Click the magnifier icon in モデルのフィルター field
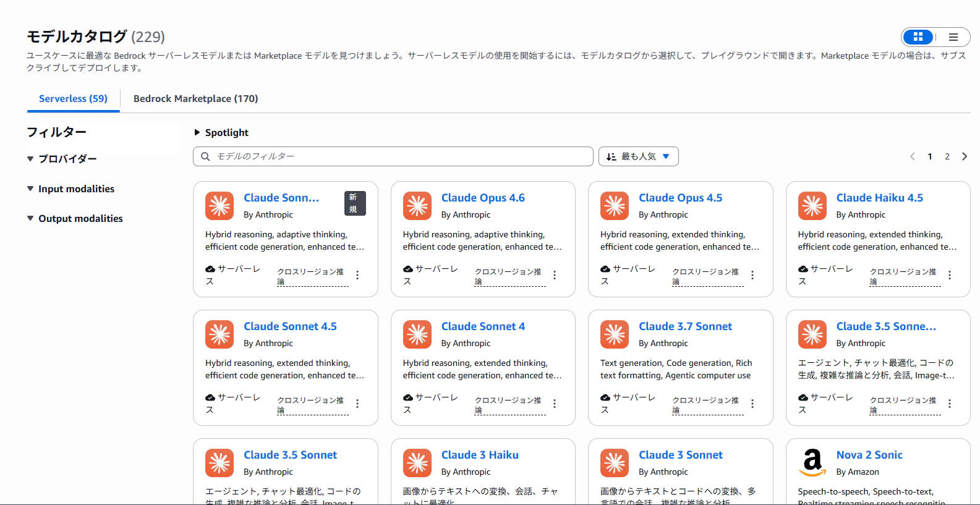This screenshot has width=980, height=505. point(205,156)
